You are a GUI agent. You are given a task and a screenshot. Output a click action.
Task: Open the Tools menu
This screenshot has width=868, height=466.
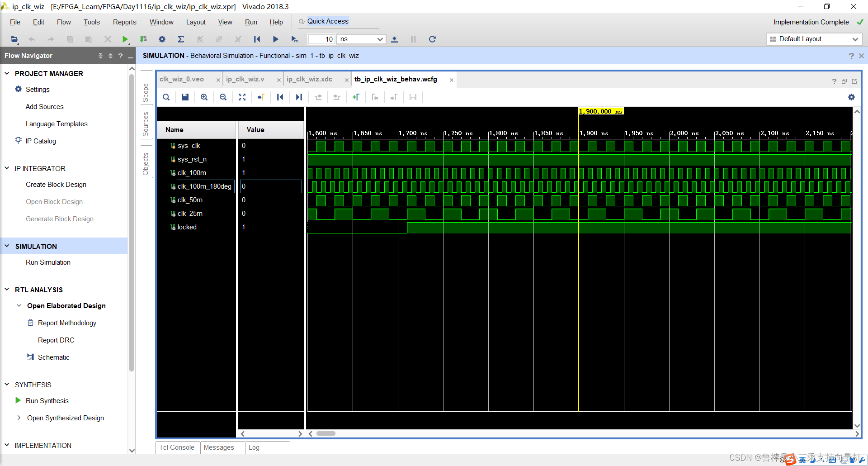tap(91, 22)
